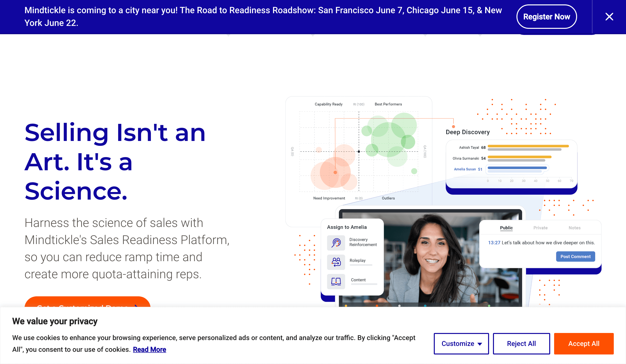
Task: Close the roadshow announcement banner
Action: point(609,17)
